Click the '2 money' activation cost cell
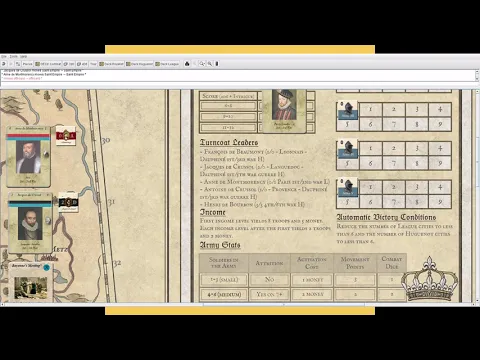Image resolution: width=480 pixels, height=360 pixels. coord(312,294)
